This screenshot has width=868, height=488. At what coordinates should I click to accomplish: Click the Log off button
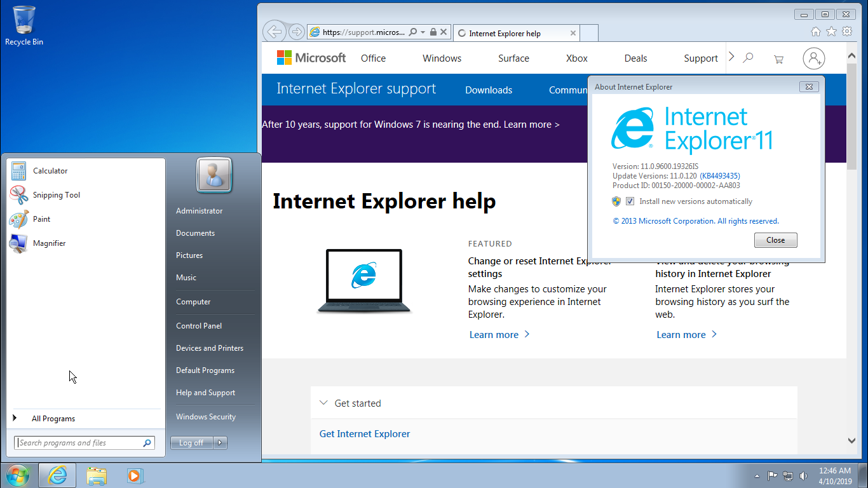[x=191, y=443]
